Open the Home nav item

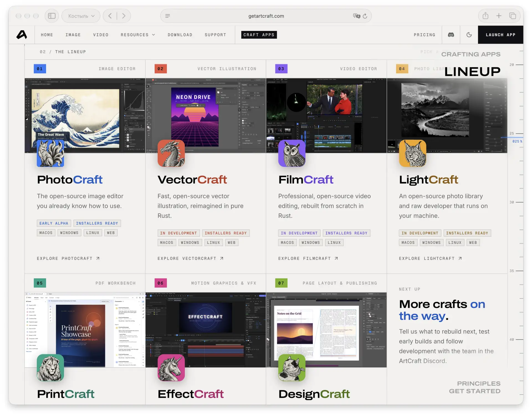tap(47, 35)
